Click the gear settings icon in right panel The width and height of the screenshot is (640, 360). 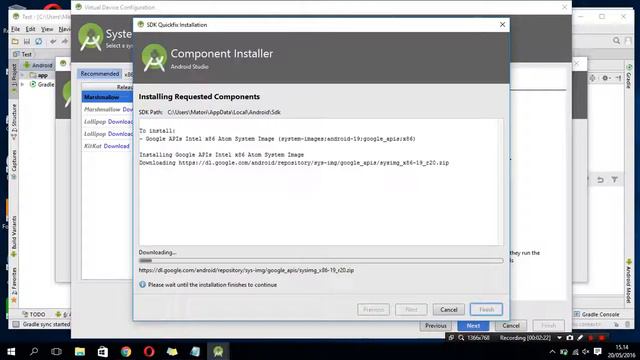pos(605,78)
